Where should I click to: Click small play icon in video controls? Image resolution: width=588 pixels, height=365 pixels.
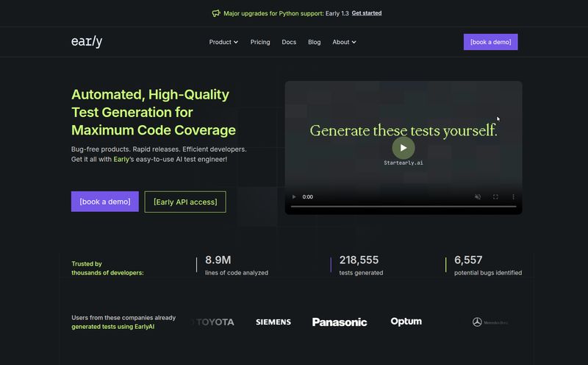pos(294,196)
